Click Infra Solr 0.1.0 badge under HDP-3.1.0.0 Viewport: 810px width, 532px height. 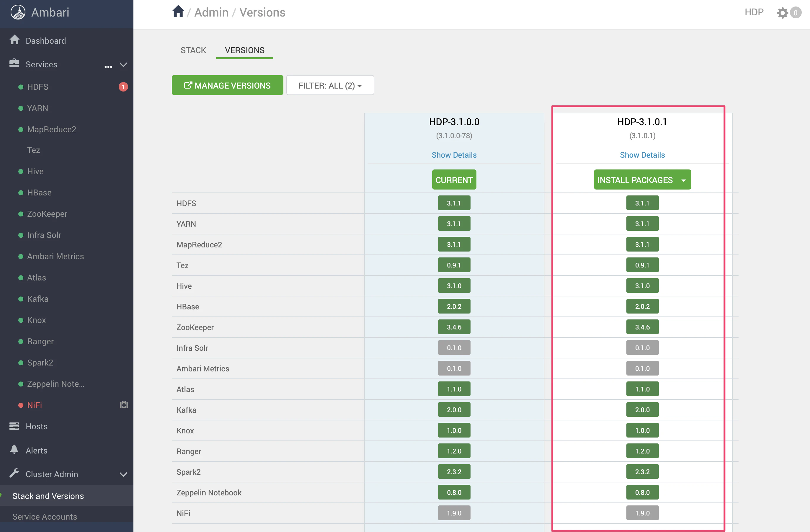pyautogui.click(x=454, y=348)
